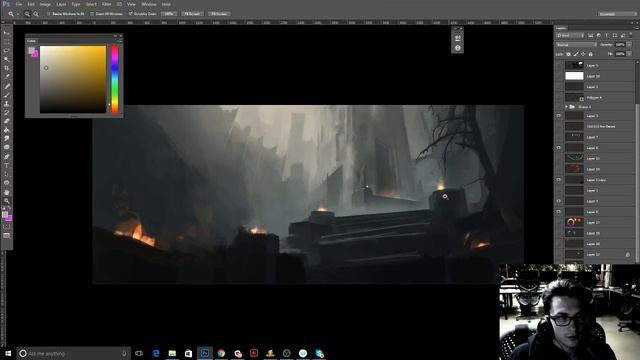640x360 pixels.
Task: Select the Healing Brush tool
Action: coord(6,86)
